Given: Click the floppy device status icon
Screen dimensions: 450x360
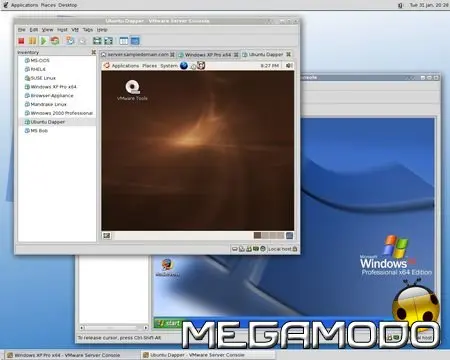Looking at the screenshot, I should click(x=242, y=249).
